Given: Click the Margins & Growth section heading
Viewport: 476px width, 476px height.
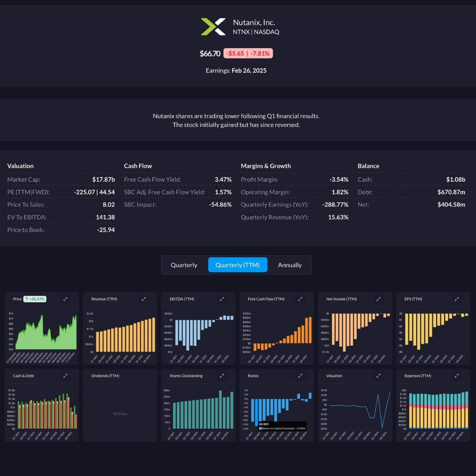Looking at the screenshot, I should [x=266, y=166].
